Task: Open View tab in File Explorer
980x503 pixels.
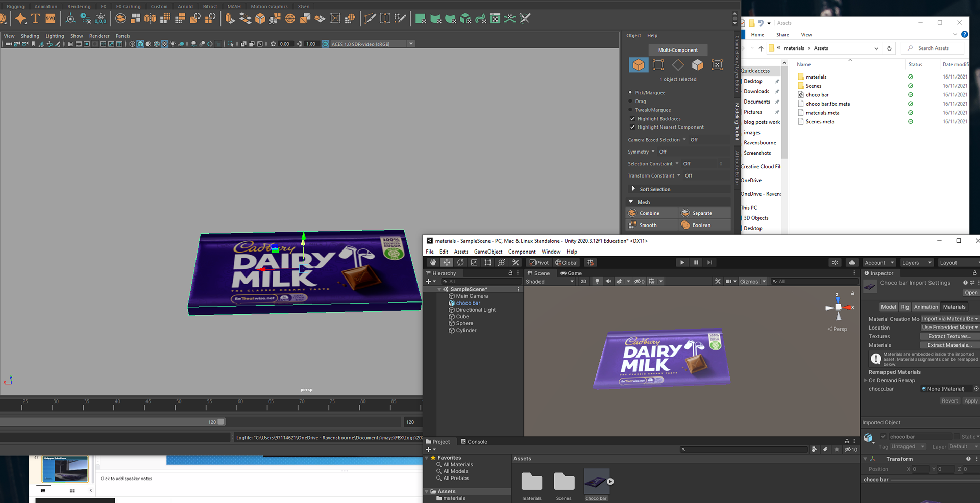Action: (806, 35)
